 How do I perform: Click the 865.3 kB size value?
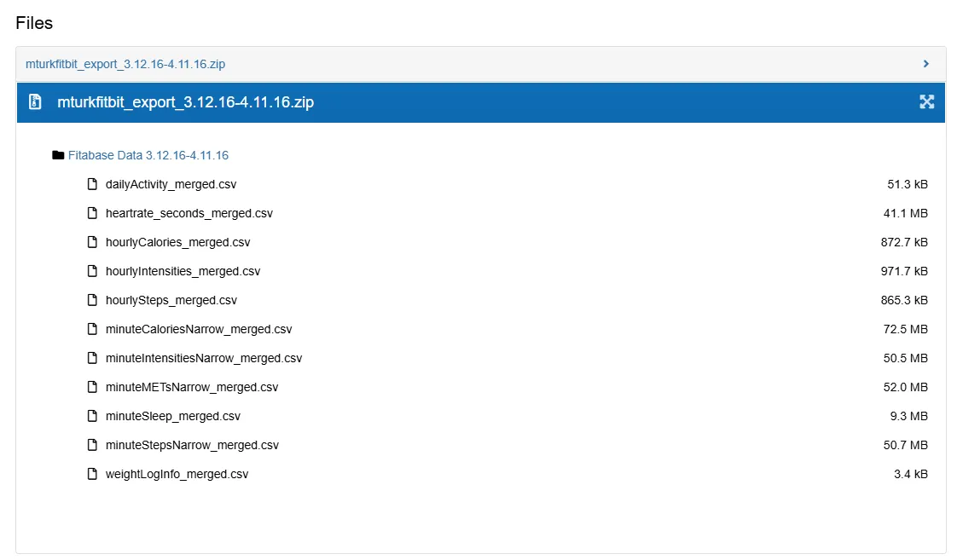(904, 300)
